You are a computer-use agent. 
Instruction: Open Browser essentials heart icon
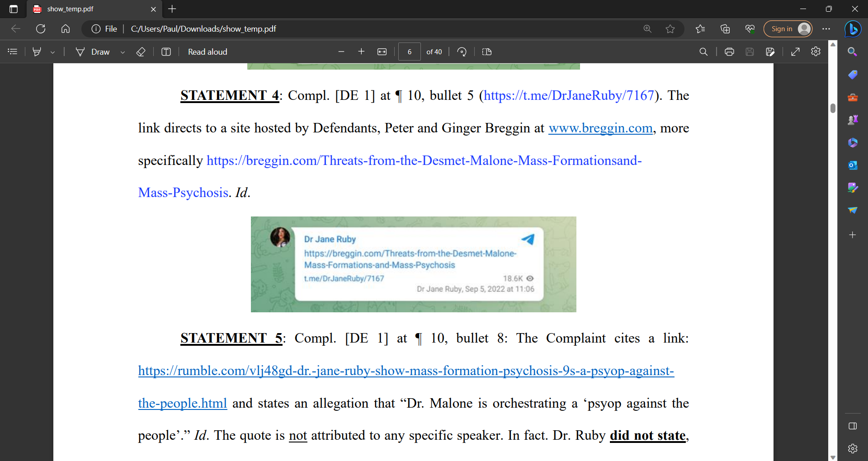pos(750,29)
